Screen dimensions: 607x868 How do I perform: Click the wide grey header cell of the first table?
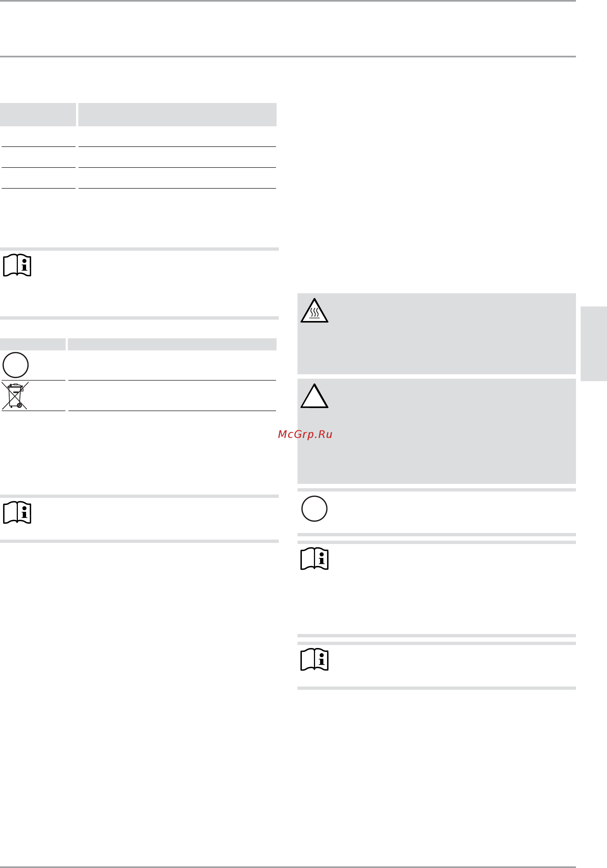click(x=177, y=115)
